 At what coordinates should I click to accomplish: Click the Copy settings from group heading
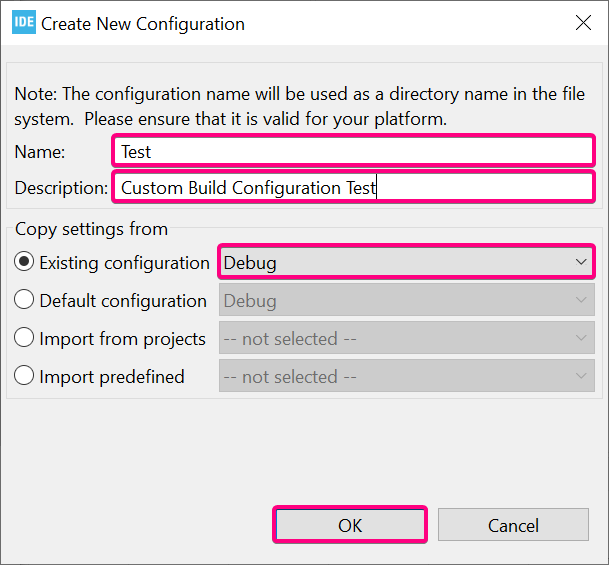[91, 229]
